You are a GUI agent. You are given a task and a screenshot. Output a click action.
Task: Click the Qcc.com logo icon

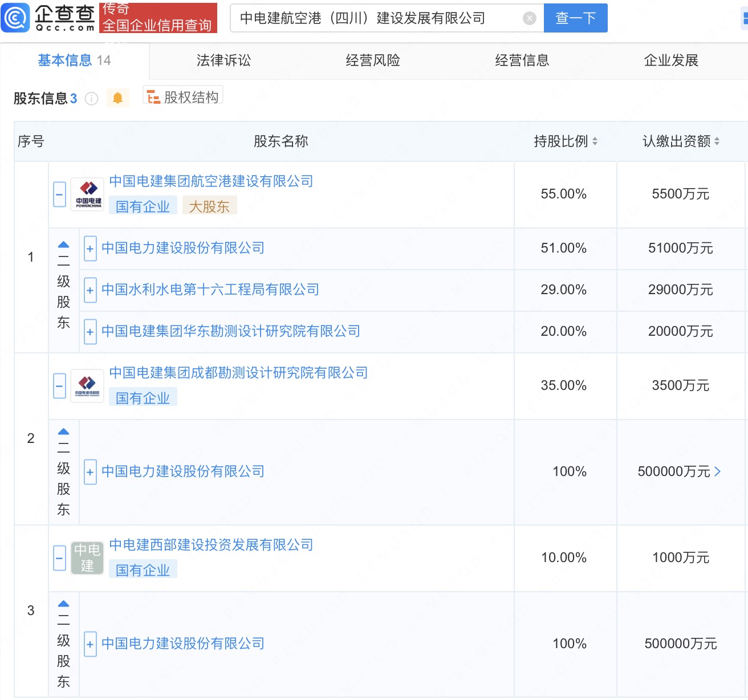point(15,18)
